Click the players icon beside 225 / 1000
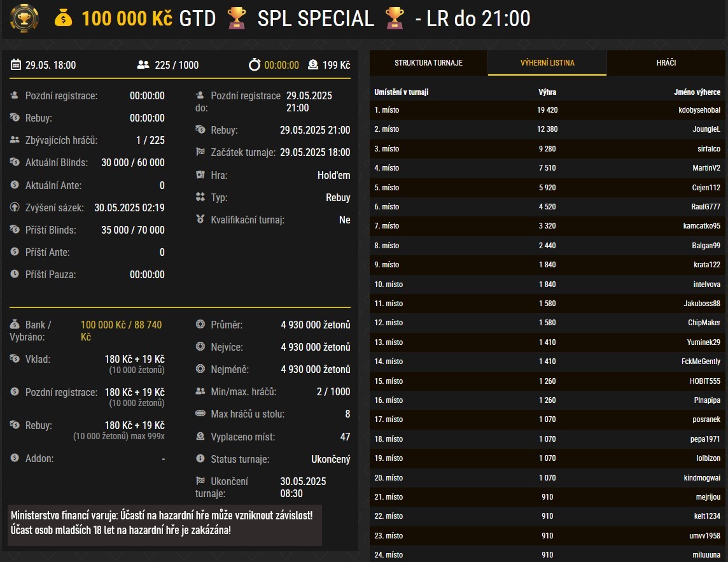Viewport: 728px width, 562px height. pyautogui.click(x=143, y=65)
